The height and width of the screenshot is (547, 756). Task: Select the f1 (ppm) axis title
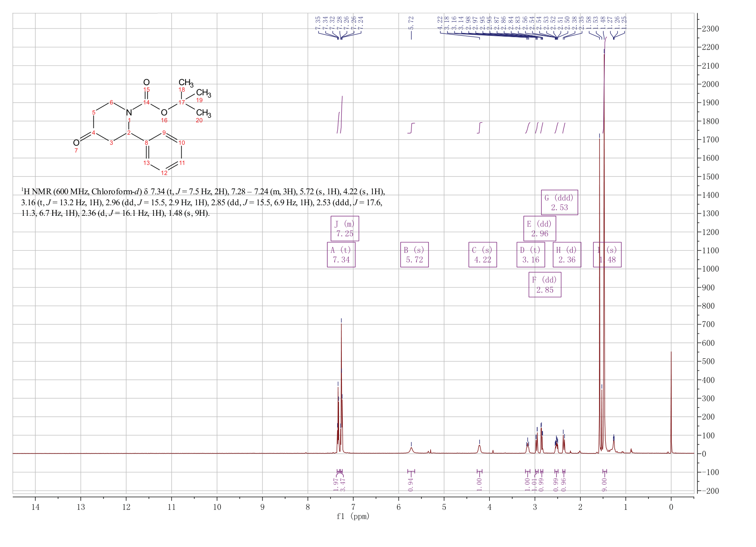pos(353,516)
